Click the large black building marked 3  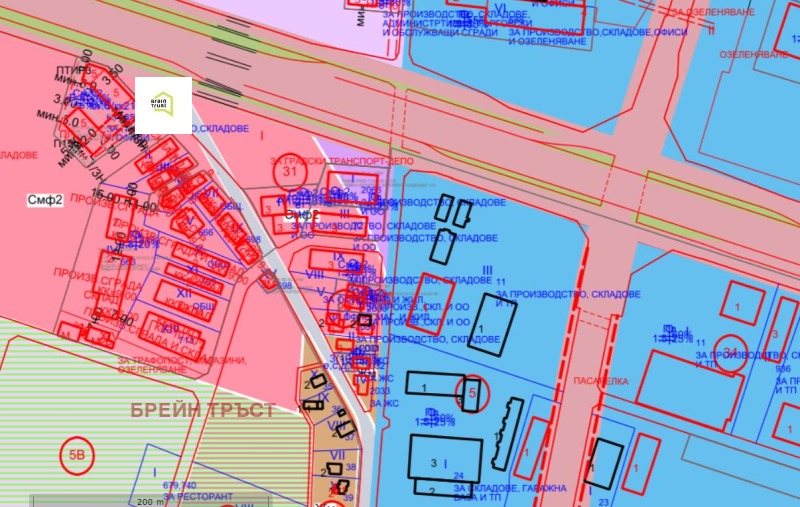[x=445, y=458]
